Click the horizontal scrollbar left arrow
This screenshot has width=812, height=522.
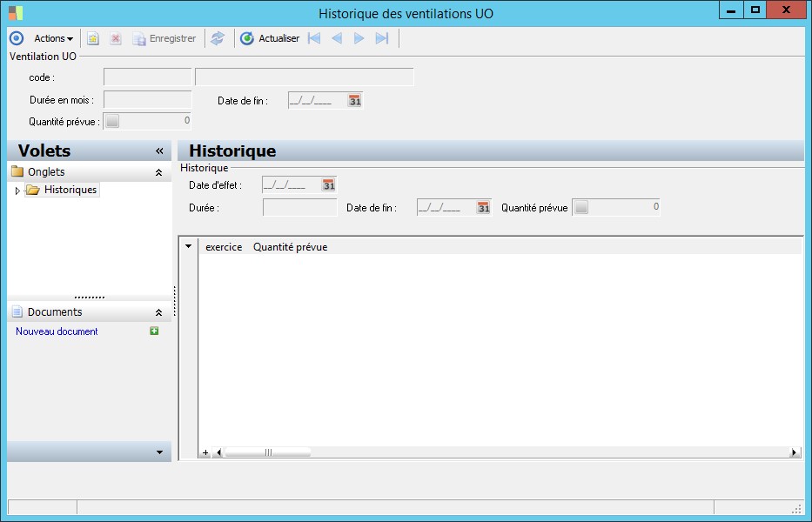[x=218, y=452]
